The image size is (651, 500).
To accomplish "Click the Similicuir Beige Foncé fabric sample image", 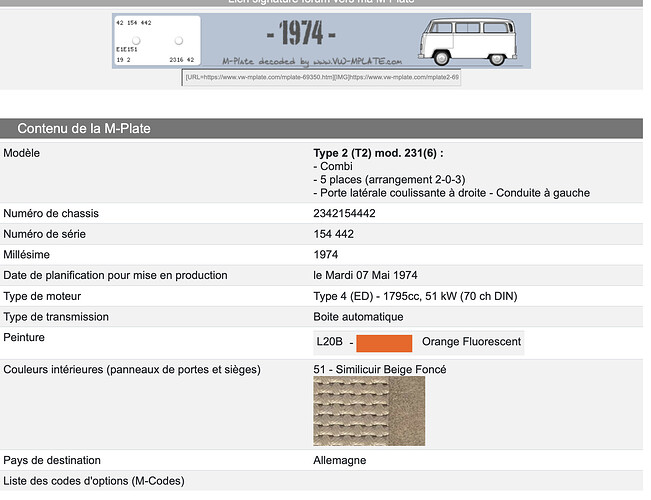I will [x=369, y=411].
